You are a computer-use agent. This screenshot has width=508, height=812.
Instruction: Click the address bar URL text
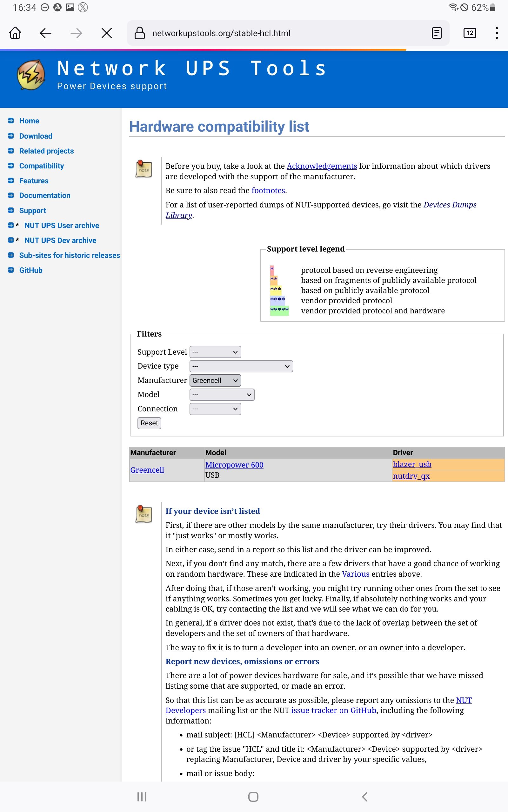click(x=221, y=33)
